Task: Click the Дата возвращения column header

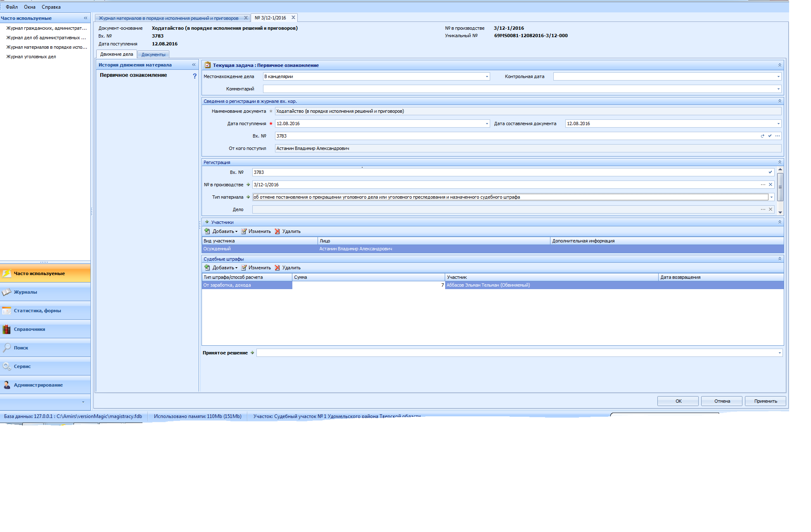Action: tap(721, 277)
